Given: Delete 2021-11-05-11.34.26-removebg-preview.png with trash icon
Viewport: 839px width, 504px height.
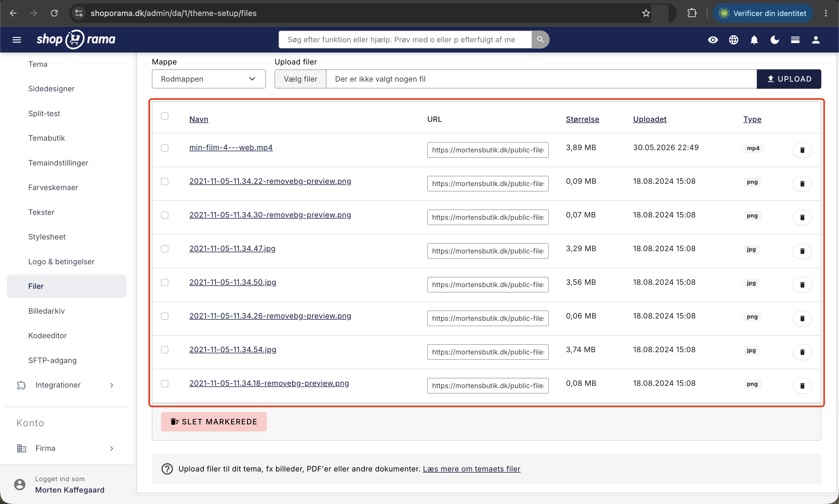Looking at the screenshot, I should (802, 318).
